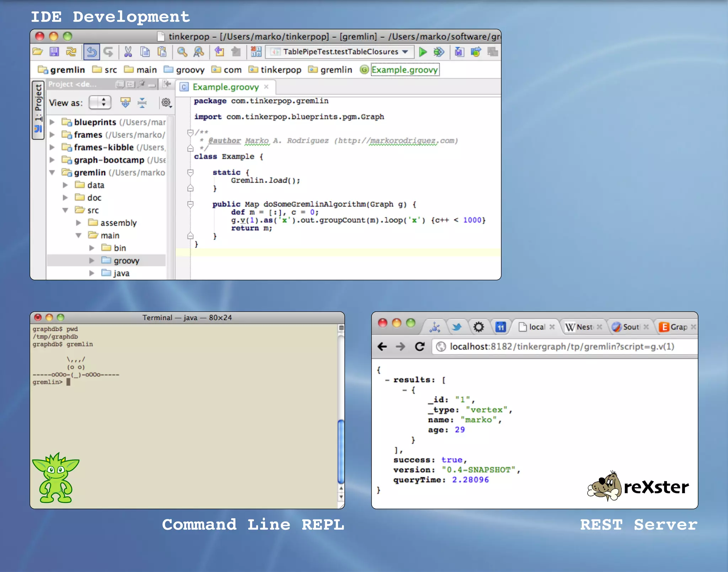Select the java folder in project tree

pos(116,273)
